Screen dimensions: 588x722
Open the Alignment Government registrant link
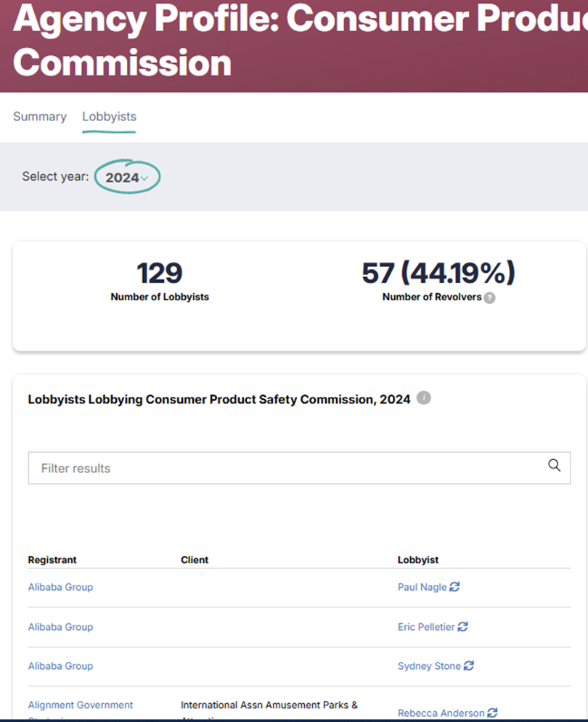pyautogui.click(x=80, y=705)
